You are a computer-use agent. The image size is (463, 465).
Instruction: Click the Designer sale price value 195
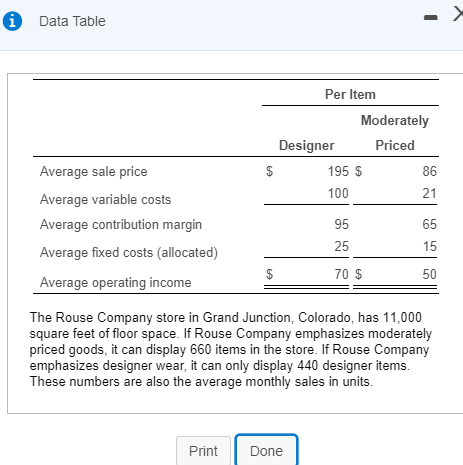(338, 171)
